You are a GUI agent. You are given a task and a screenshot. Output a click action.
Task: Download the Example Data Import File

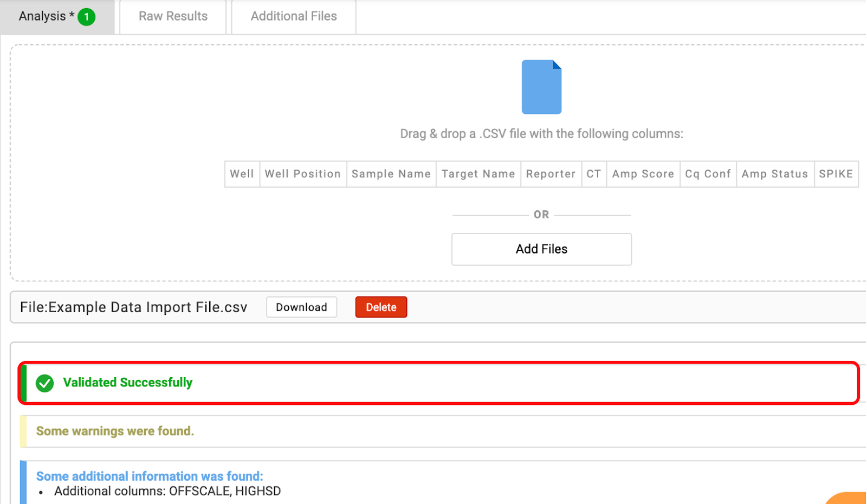click(301, 307)
